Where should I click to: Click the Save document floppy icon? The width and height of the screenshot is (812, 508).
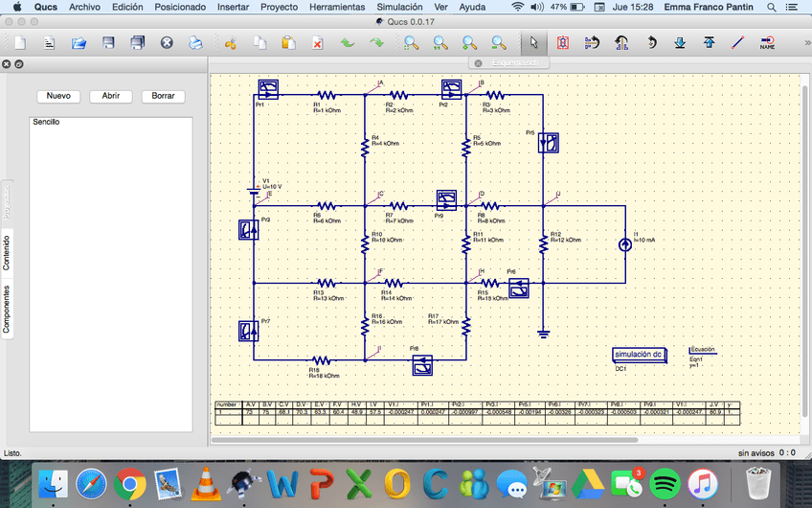pos(108,43)
